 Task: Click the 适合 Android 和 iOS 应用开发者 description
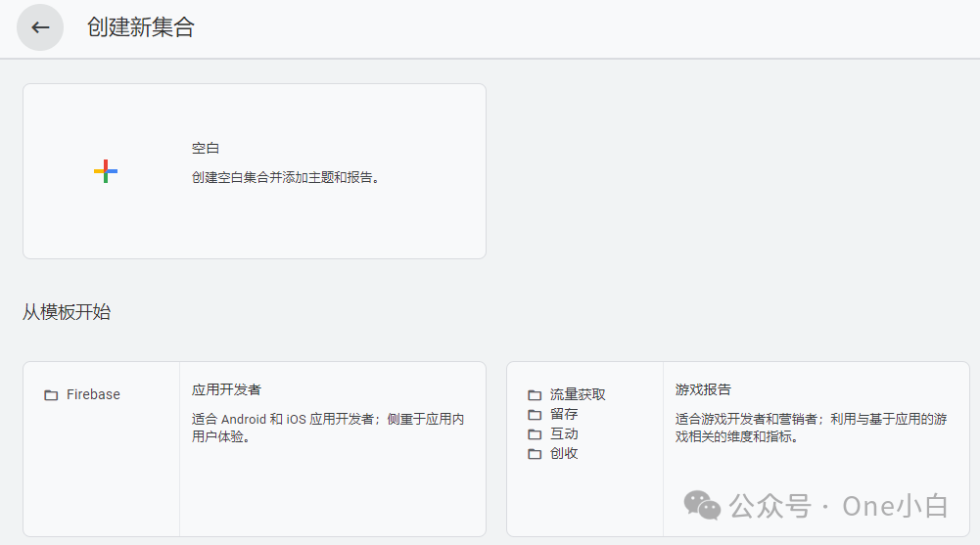coord(328,428)
